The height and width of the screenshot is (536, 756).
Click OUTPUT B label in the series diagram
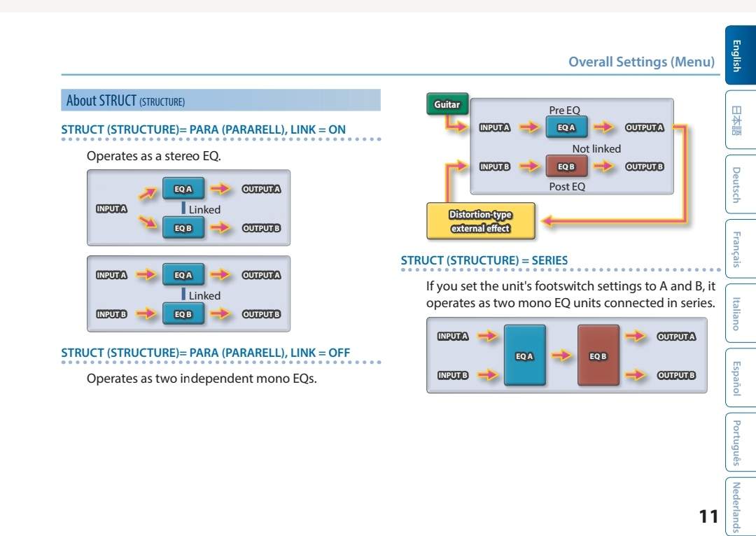pyautogui.click(x=676, y=375)
